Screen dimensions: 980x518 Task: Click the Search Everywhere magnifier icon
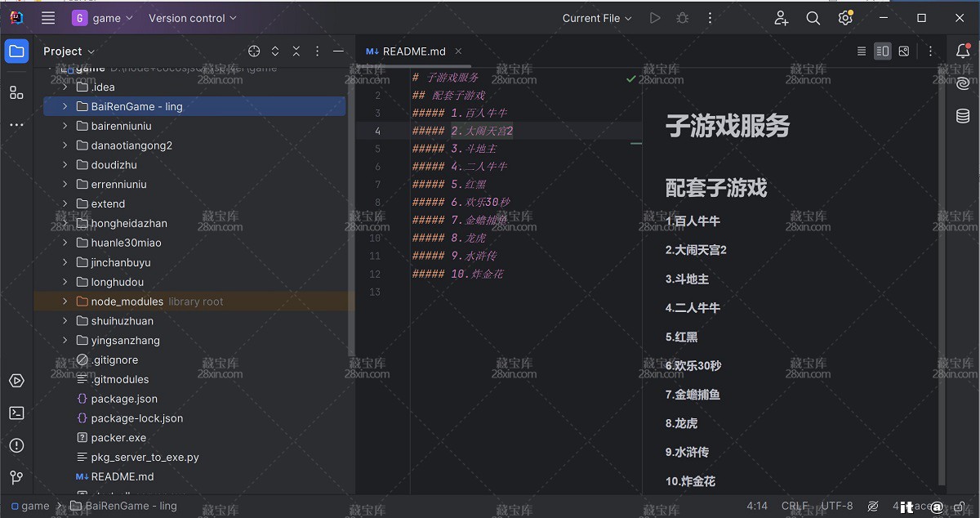click(813, 18)
